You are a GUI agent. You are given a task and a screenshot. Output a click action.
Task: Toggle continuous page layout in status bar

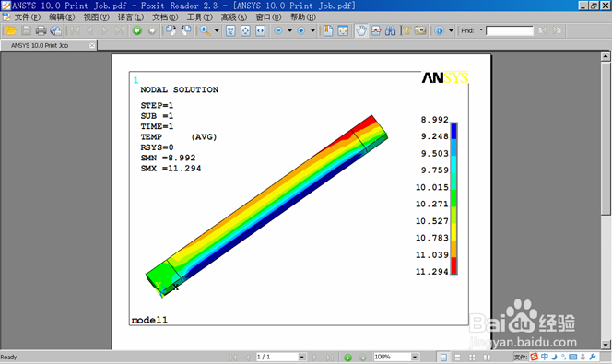[x=457, y=357]
